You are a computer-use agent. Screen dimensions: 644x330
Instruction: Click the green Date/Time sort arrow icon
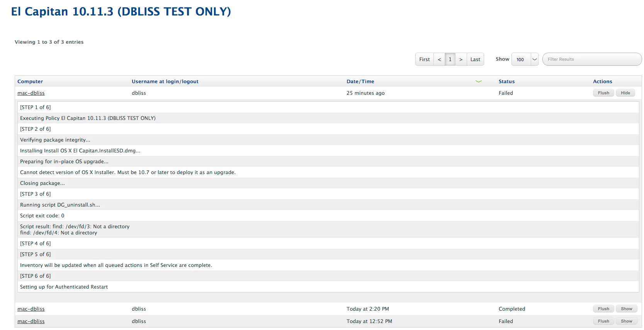(478, 82)
